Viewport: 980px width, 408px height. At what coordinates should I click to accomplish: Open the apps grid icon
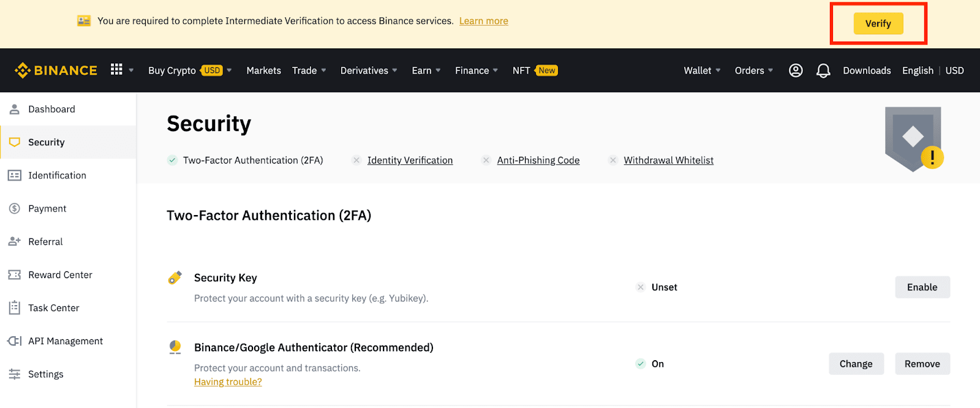click(x=116, y=69)
